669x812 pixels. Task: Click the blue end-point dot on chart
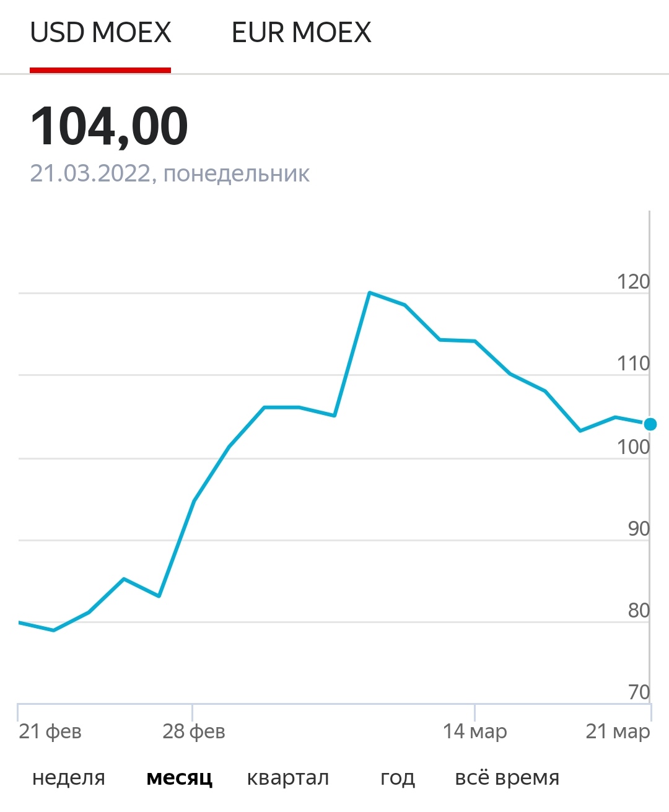650,424
